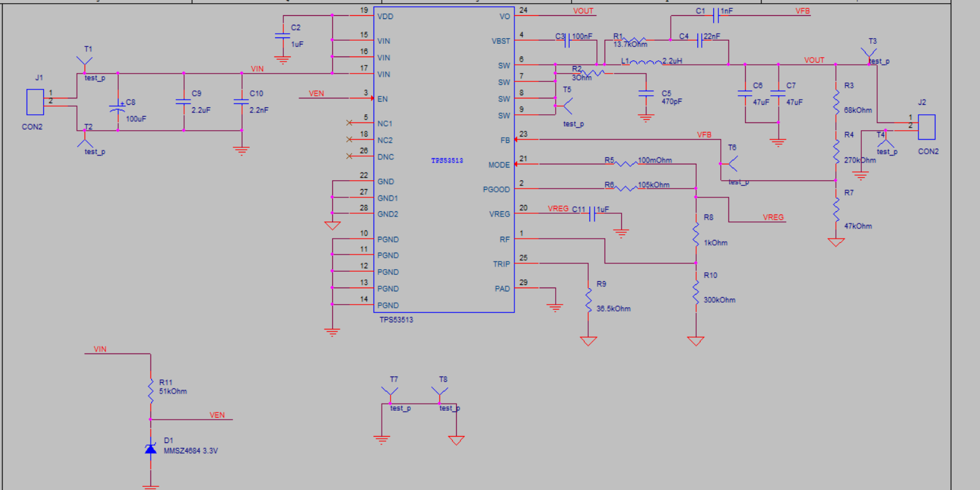
Task: Click the C5 capacitor symbol
Action: pyautogui.click(x=646, y=94)
